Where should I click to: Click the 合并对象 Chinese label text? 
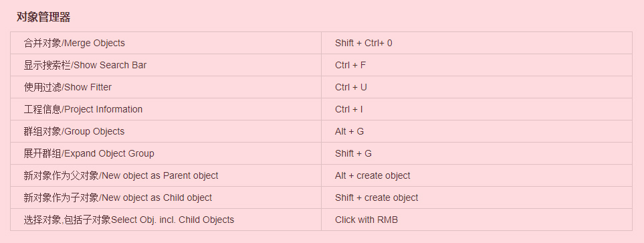(42, 43)
